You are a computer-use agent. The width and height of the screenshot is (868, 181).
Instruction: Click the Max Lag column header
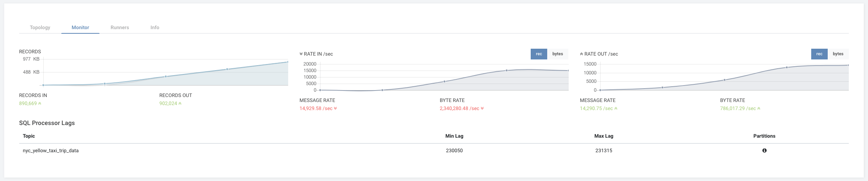pyautogui.click(x=604, y=136)
